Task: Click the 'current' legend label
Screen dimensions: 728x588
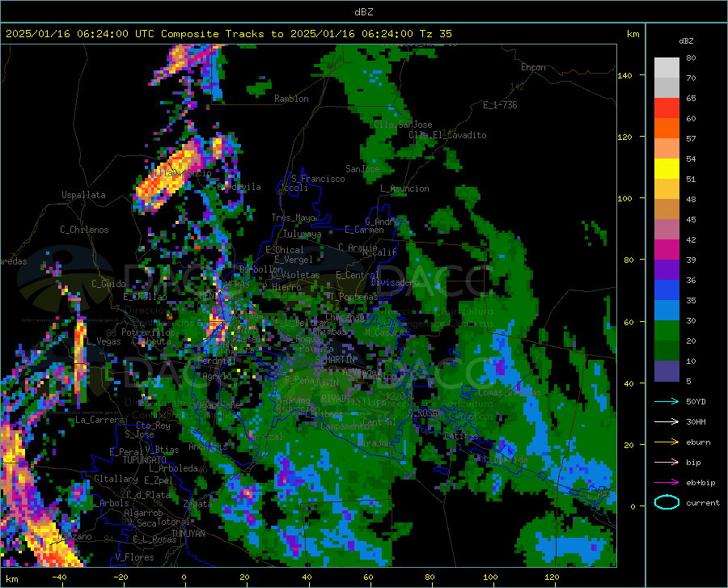Action: [702, 502]
